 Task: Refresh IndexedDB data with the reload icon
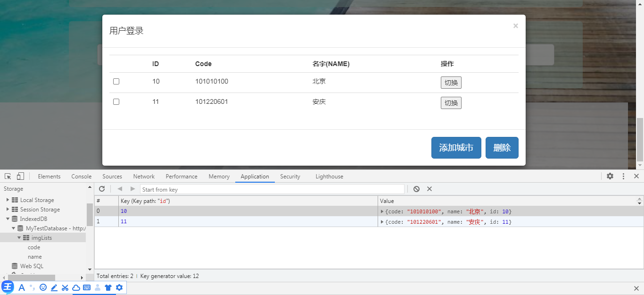102,189
